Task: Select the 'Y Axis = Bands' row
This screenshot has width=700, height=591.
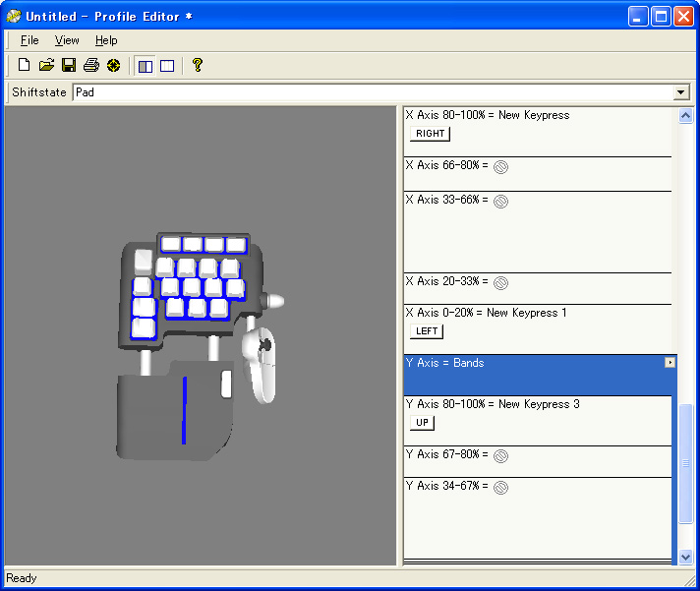Action: pos(540,376)
